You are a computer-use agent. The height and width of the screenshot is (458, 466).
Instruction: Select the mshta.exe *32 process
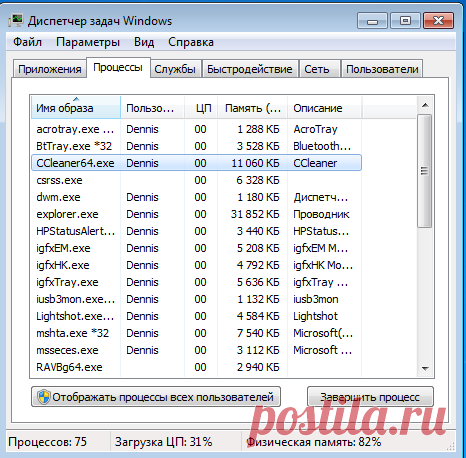coord(196,333)
